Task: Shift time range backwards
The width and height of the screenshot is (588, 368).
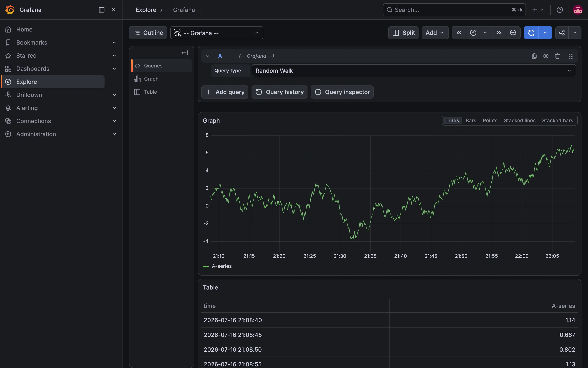Action: (x=459, y=33)
